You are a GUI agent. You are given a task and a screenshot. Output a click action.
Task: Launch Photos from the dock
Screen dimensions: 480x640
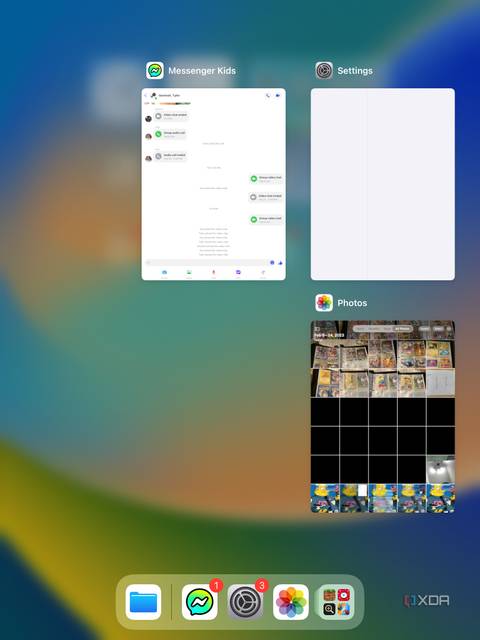tap(291, 602)
